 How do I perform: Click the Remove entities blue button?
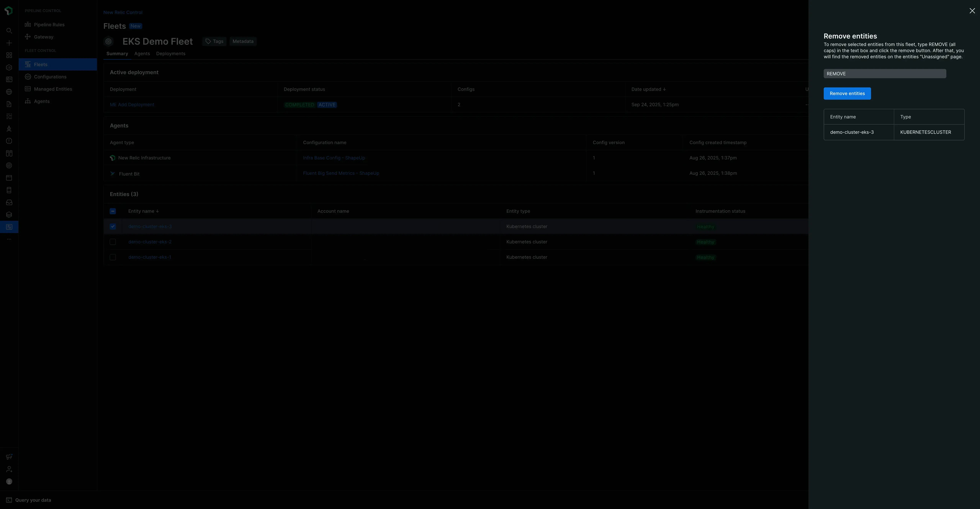[847, 93]
